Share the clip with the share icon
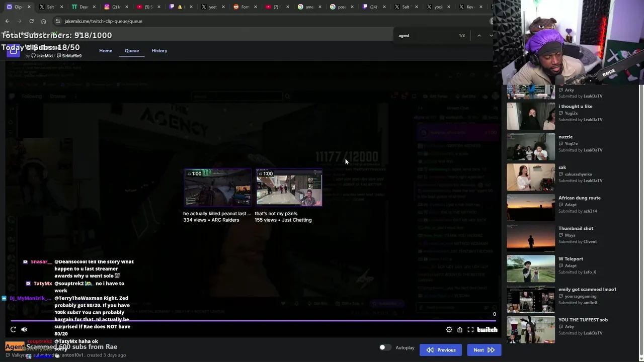644x362 pixels. pos(460,329)
